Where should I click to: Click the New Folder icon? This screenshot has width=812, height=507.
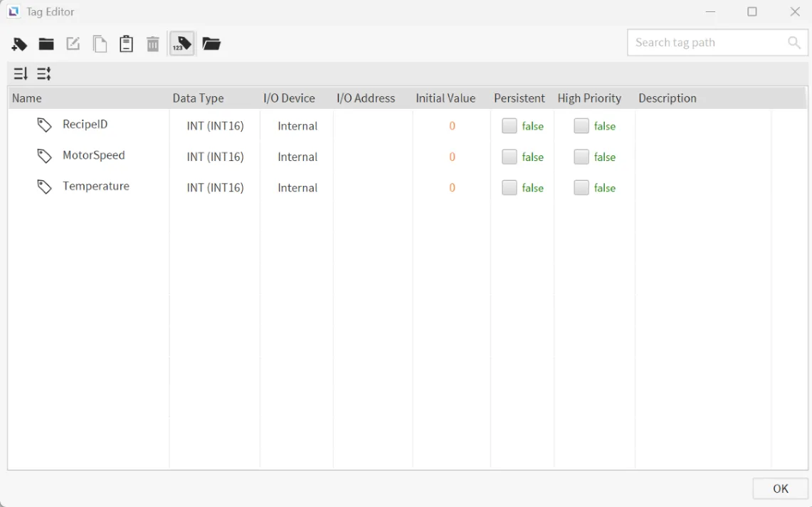pos(46,44)
